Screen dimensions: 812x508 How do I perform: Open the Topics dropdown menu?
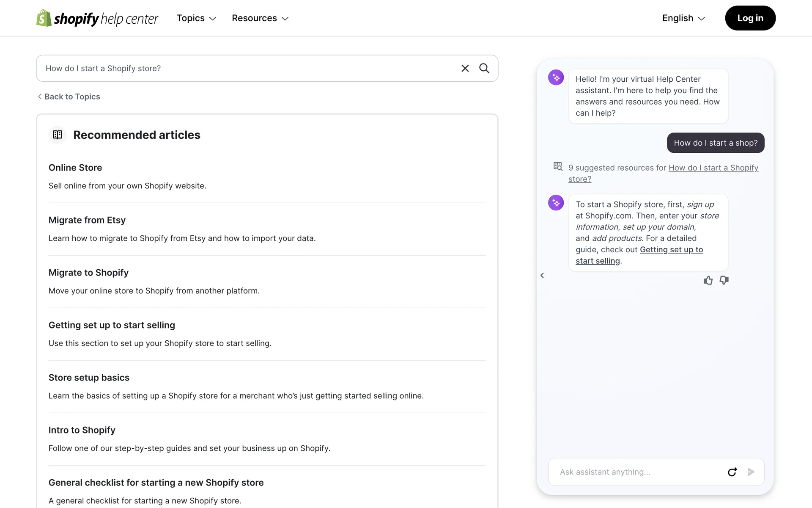(x=196, y=18)
